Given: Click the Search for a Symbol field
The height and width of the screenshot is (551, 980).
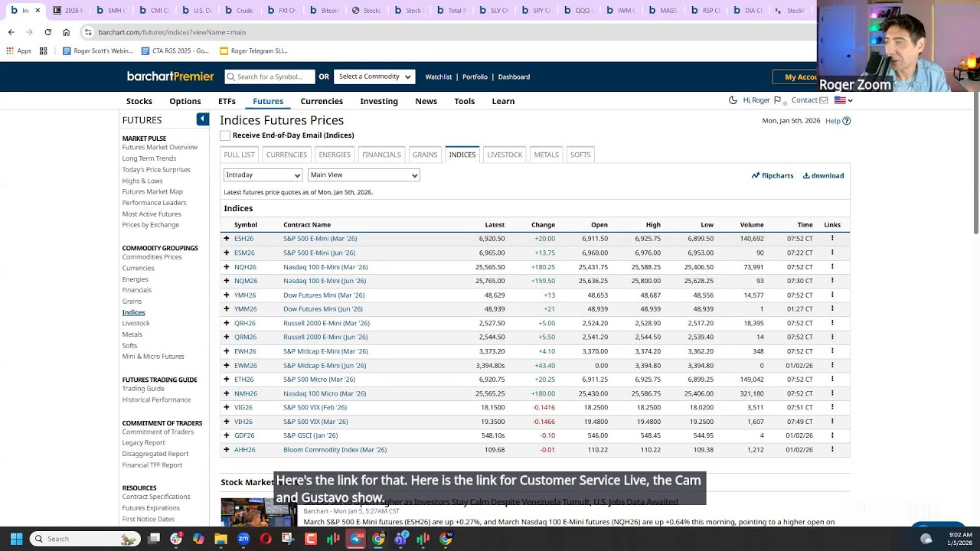Looking at the screenshot, I should point(269,77).
